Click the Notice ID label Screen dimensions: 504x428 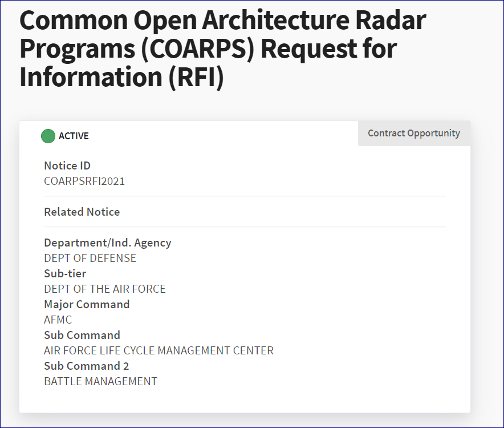(67, 165)
